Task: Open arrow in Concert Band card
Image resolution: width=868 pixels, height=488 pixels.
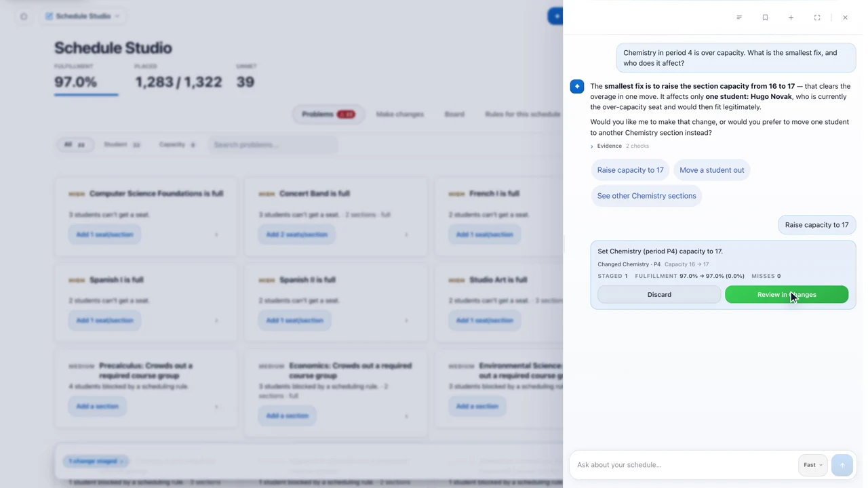Action: coord(406,235)
